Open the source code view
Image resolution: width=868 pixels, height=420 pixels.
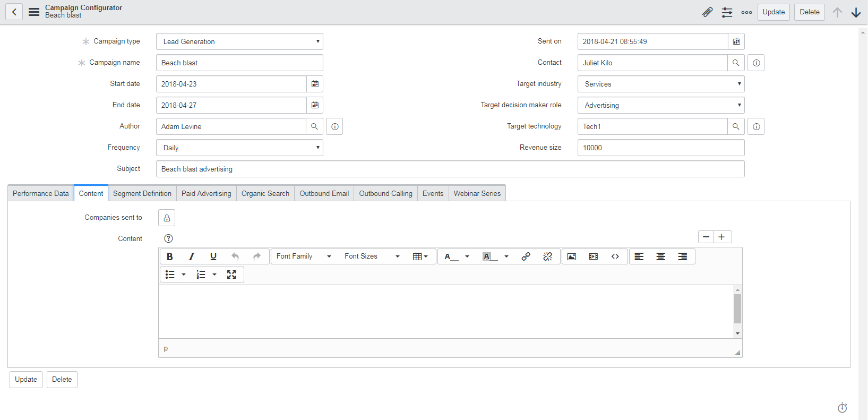(x=615, y=256)
